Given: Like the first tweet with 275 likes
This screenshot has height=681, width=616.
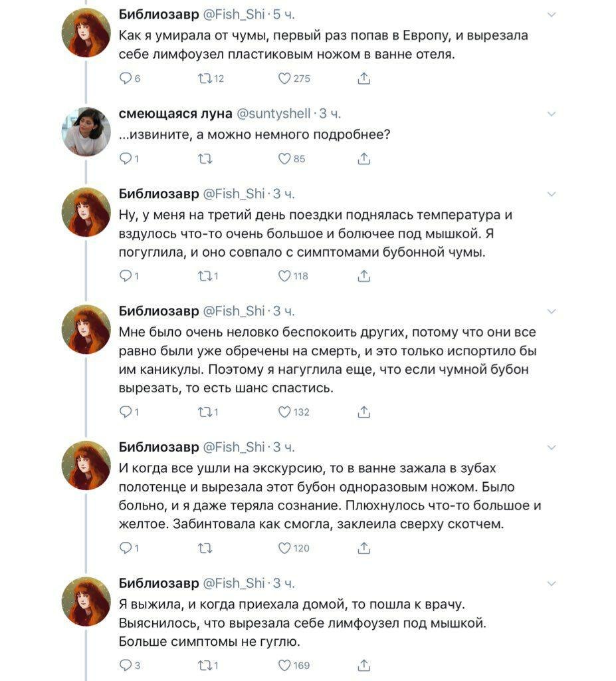Looking at the screenshot, I should [x=284, y=79].
